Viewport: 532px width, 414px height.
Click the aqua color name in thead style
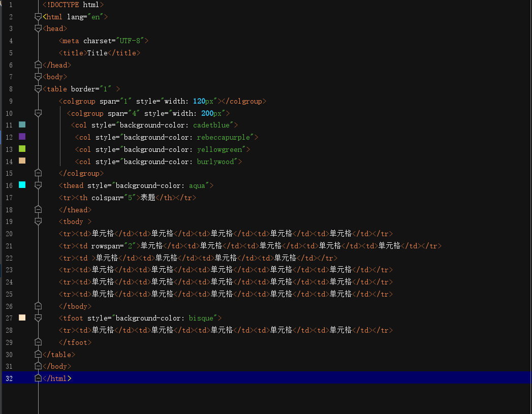pos(197,185)
